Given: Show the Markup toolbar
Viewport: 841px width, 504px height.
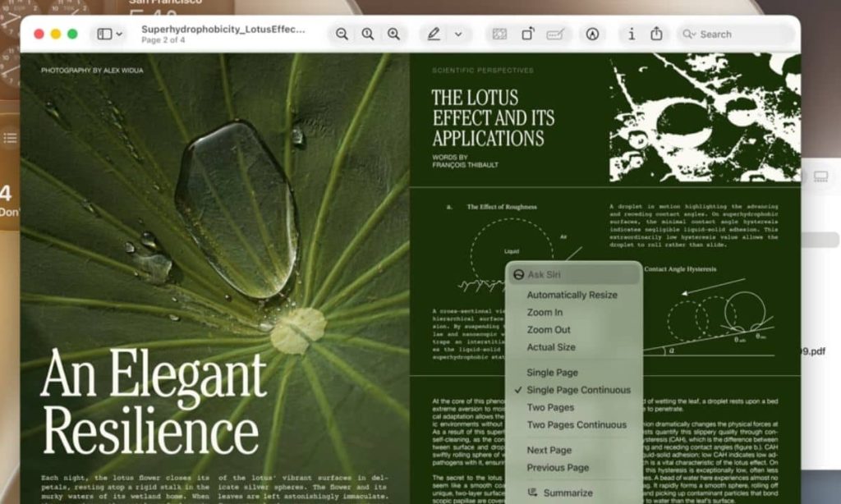Looking at the screenshot, I should pyautogui.click(x=592, y=34).
